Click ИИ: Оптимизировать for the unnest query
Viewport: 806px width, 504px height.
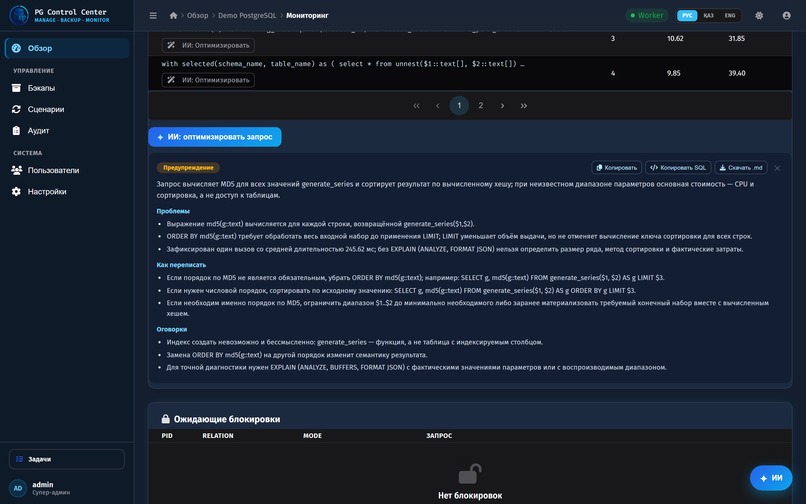(208, 80)
